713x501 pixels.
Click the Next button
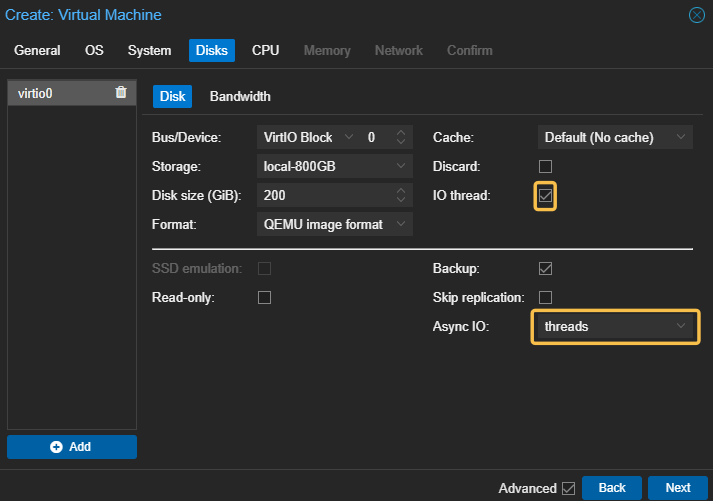(678, 488)
